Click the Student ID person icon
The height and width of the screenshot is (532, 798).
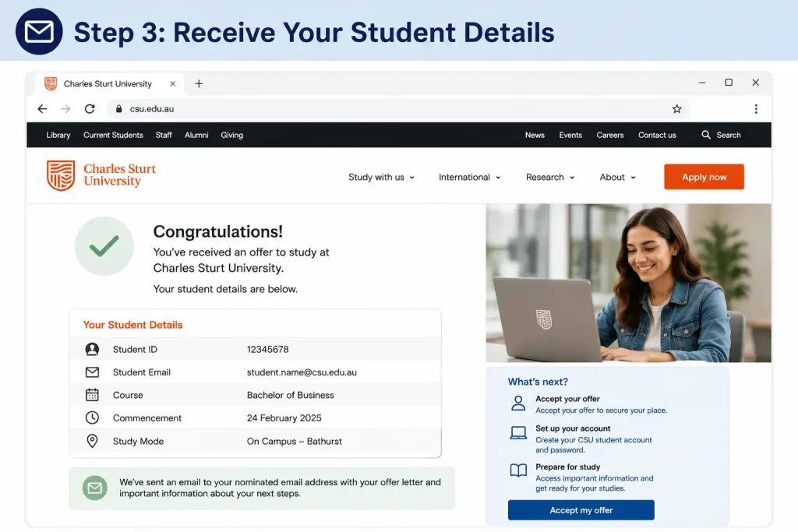tap(92, 349)
